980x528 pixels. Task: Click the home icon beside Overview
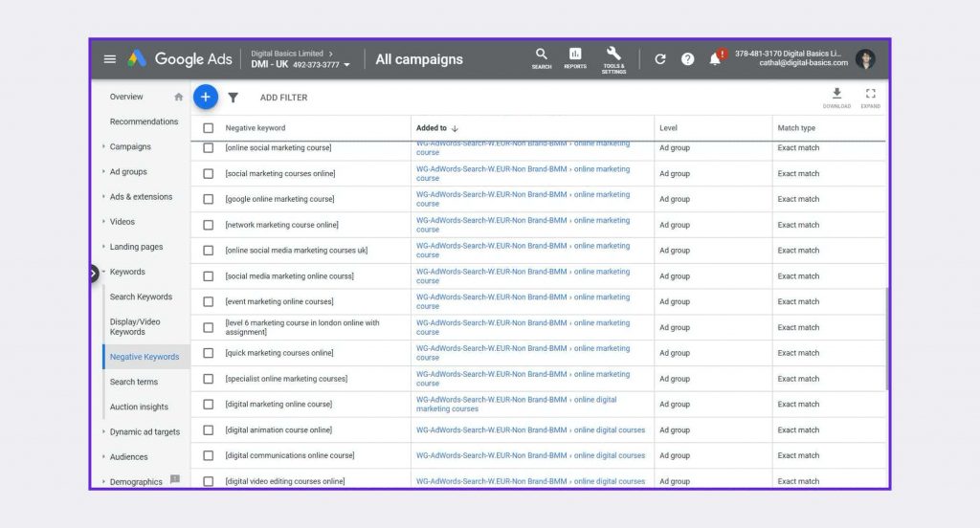tap(179, 97)
